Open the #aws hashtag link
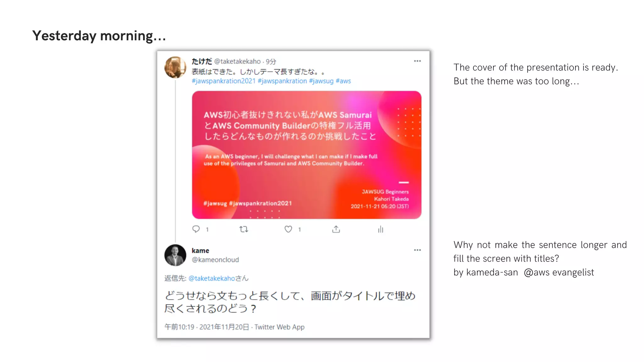 click(343, 81)
